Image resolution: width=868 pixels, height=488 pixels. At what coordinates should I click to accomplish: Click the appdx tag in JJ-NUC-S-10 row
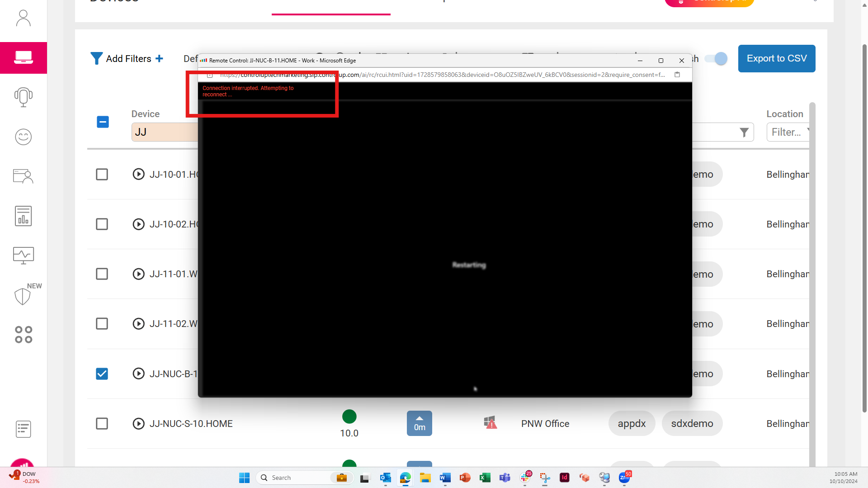click(632, 423)
